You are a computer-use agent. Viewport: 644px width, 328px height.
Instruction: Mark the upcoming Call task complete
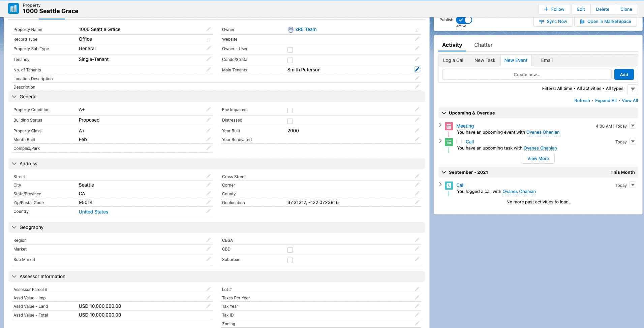pos(459,141)
